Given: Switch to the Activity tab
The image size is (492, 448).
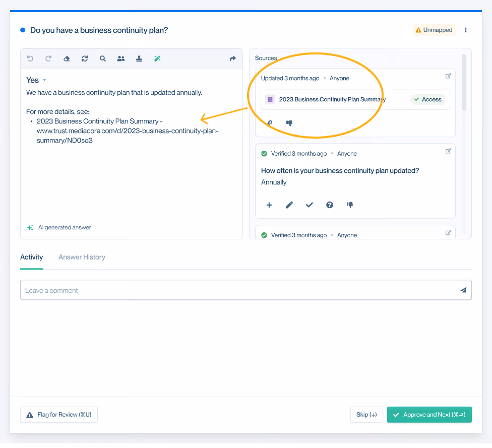Looking at the screenshot, I should (x=31, y=257).
